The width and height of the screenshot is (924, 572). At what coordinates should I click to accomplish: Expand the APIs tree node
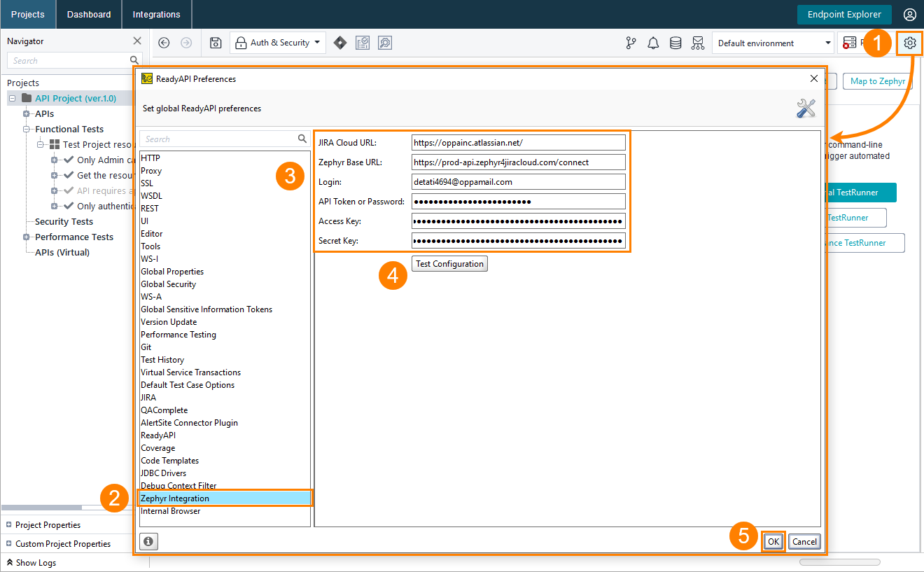point(27,114)
